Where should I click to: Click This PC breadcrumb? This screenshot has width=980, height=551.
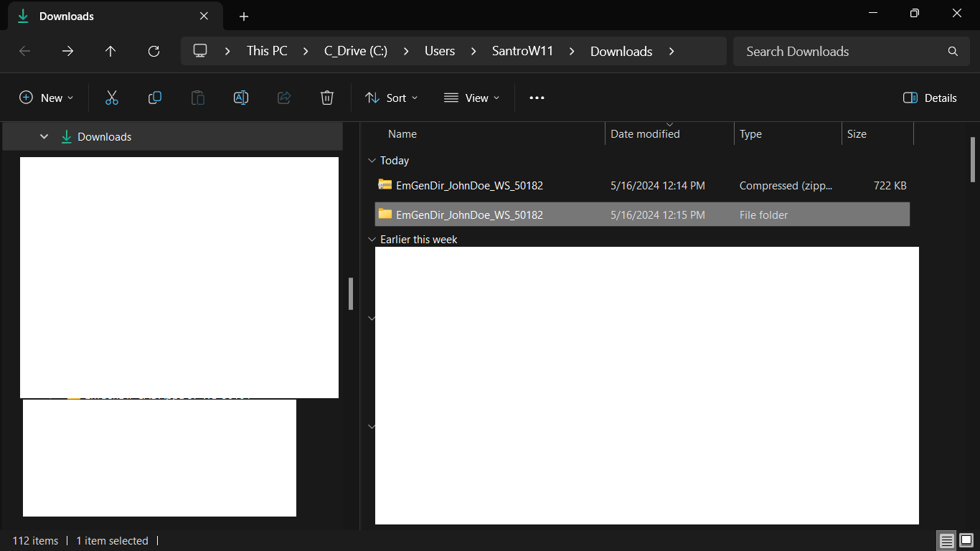click(x=267, y=51)
